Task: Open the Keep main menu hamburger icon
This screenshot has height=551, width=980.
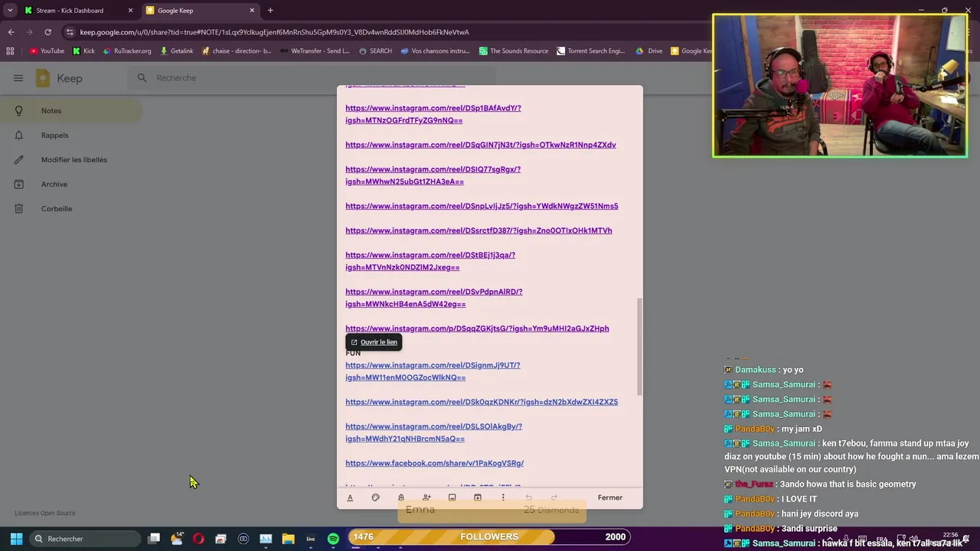Action: click(18, 78)
